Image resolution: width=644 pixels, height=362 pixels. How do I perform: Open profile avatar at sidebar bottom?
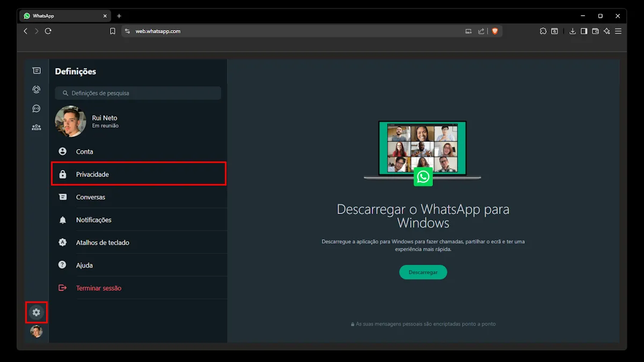[x=36, y=331]
